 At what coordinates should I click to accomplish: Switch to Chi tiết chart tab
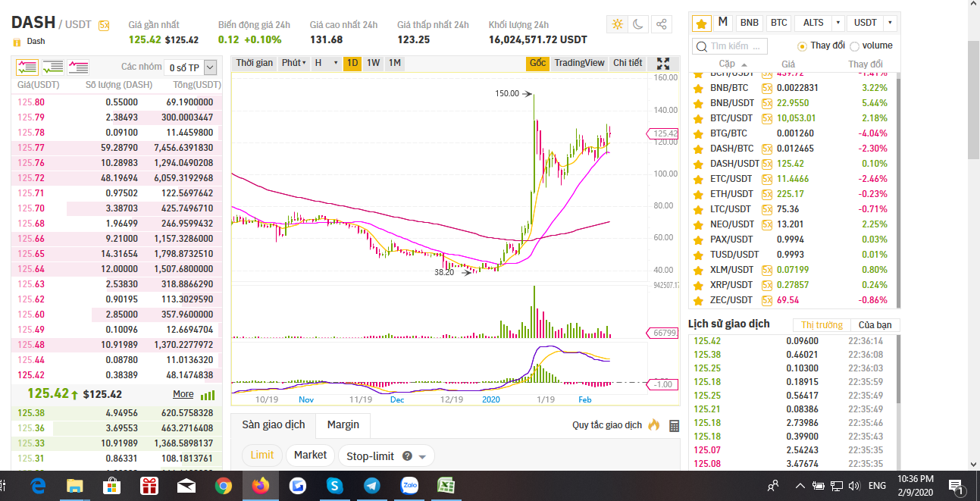coord(628,63)
